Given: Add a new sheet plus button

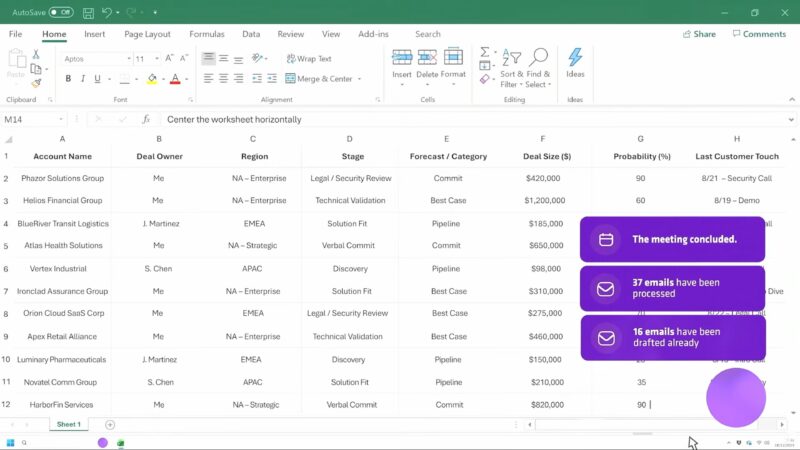Looking at the screenshot, I should click(110, 424).
